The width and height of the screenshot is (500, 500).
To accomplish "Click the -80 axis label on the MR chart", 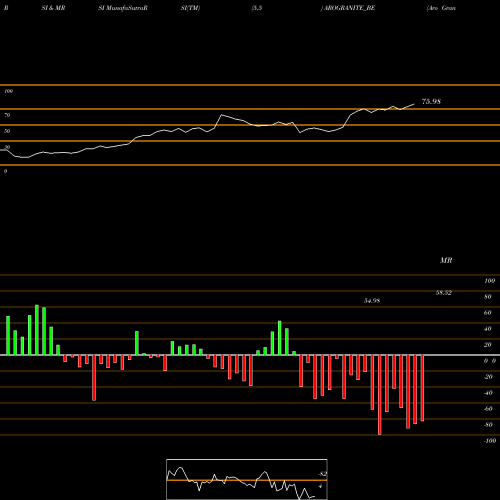I will (x=488, y=425).
